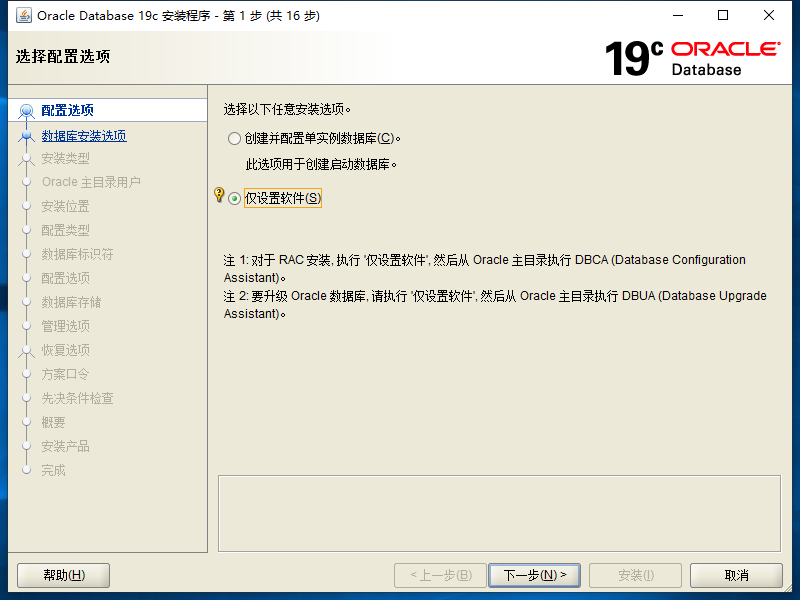800x600 pixels.
Task: Click the 管理选项 step
Action: tap(65, 326)
